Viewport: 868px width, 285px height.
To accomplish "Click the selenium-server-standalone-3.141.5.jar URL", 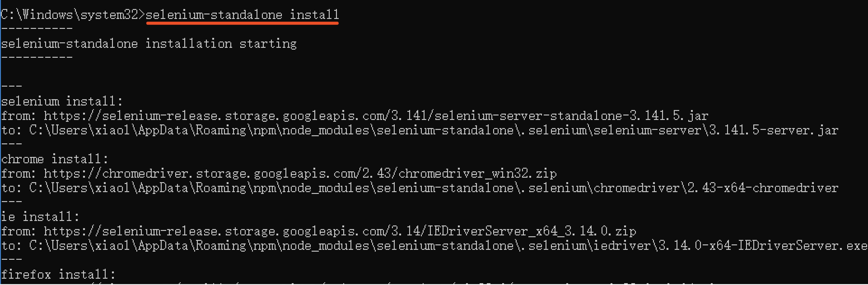I will coord(376,116).
